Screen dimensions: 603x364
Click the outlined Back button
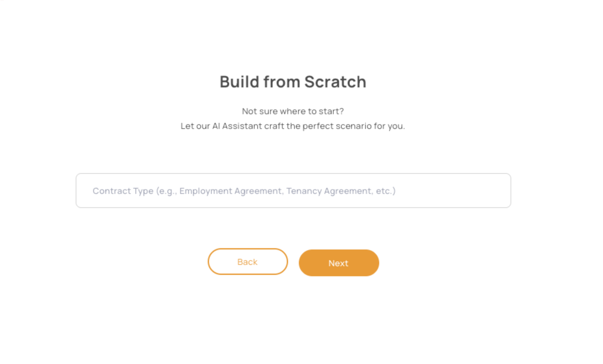coord(248,262)
